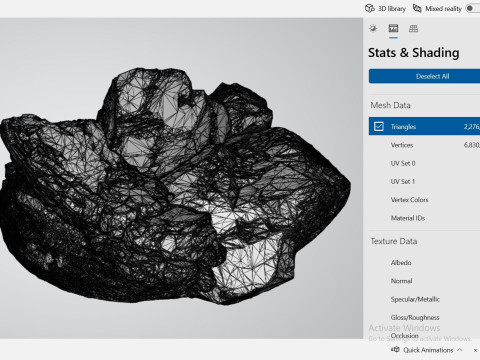Click the triangle count value 2,276
Image resolution: width=480 pixels, height=360 pixels.
point(472,127)
